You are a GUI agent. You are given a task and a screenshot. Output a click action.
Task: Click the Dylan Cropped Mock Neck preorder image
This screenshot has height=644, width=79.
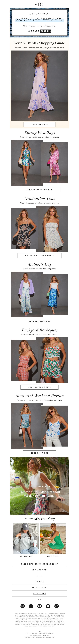point(40,486)
